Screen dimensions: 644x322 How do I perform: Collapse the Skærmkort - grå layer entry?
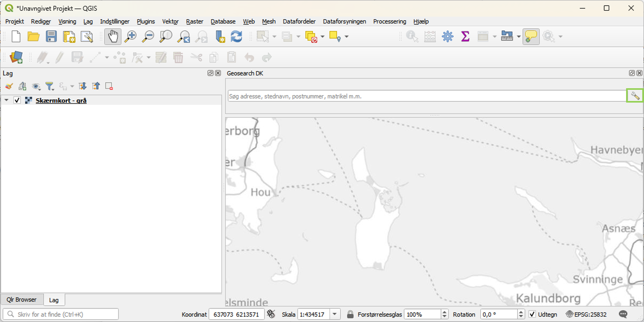tap(6, 100)
